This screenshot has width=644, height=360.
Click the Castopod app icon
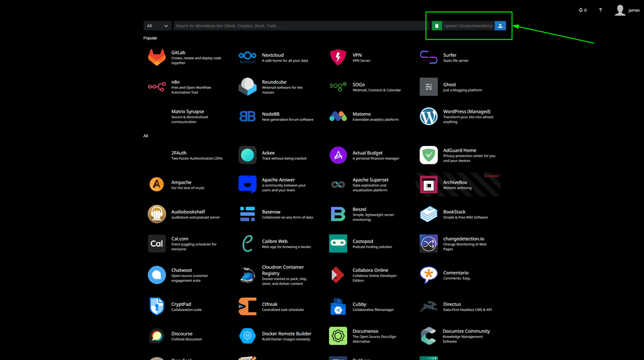click(x=338, y=244)
